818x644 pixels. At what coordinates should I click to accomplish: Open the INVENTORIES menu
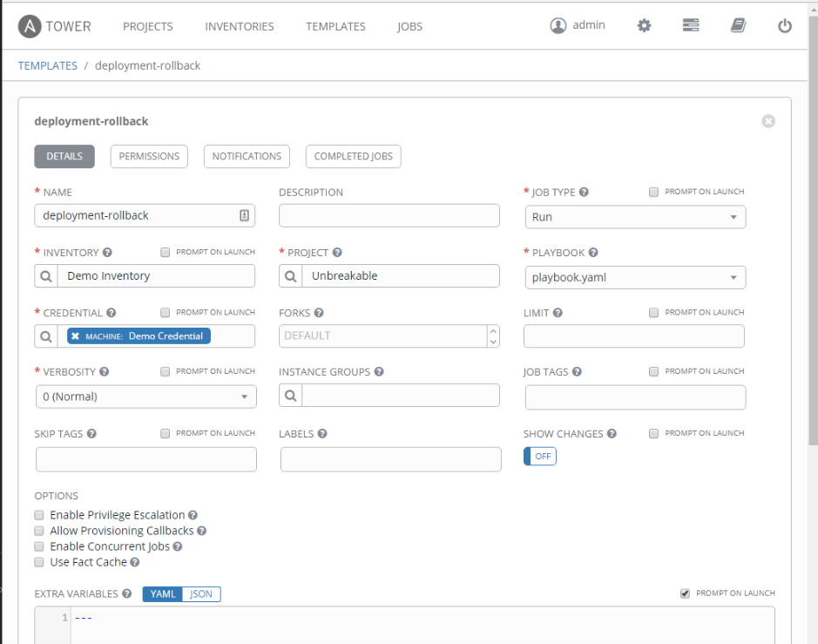(x=239, y=26)
